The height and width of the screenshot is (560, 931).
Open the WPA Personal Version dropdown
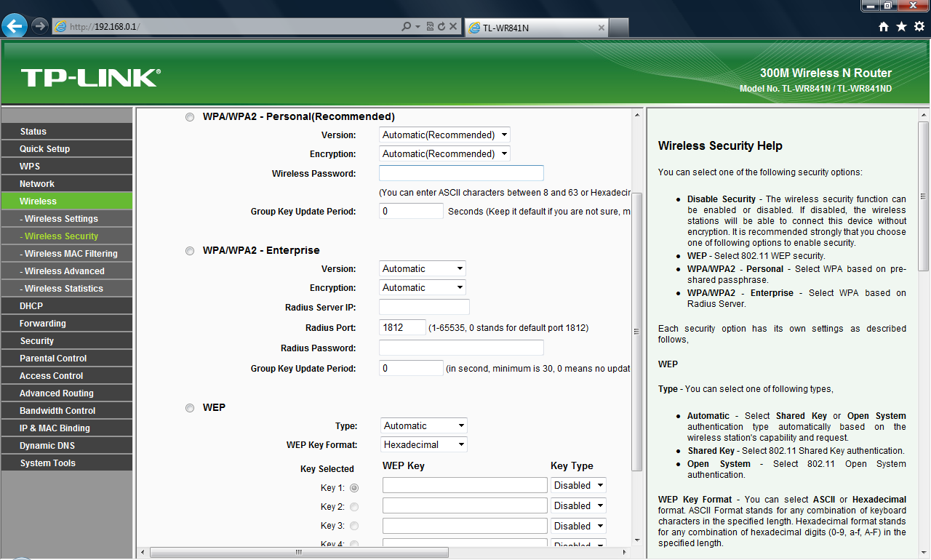444,135
